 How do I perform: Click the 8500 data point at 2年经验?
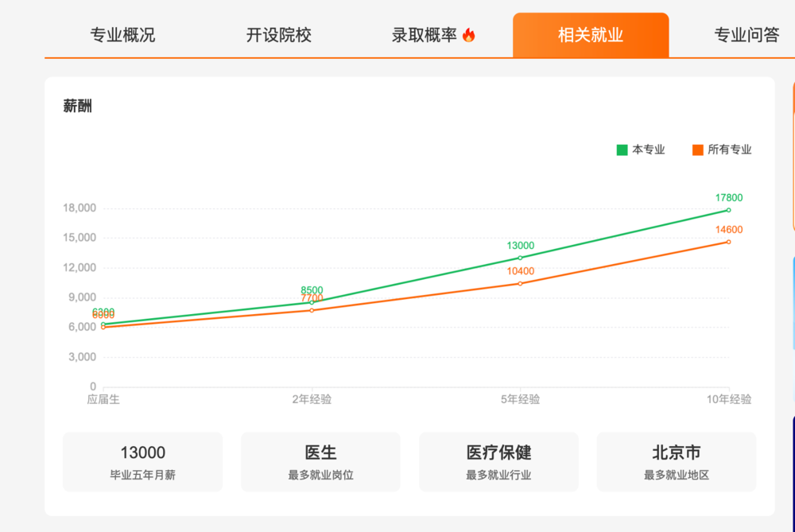(312, 302)
